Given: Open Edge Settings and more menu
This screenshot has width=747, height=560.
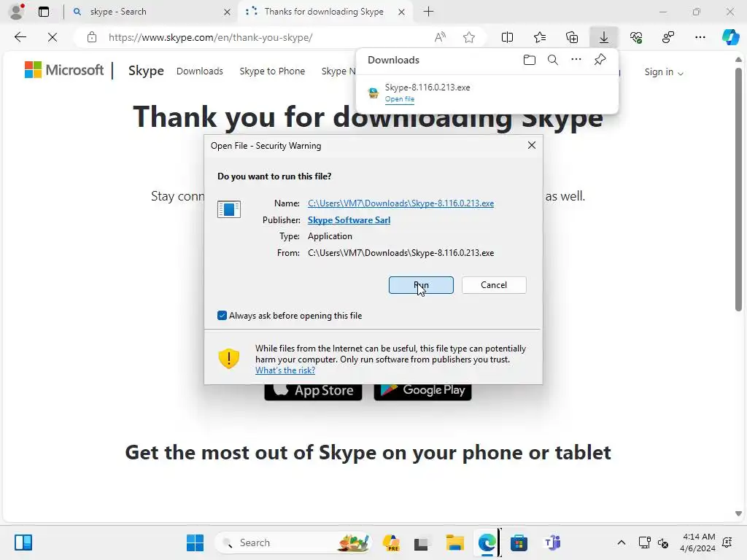Looking at the screenshot, I should pos(700,37).
